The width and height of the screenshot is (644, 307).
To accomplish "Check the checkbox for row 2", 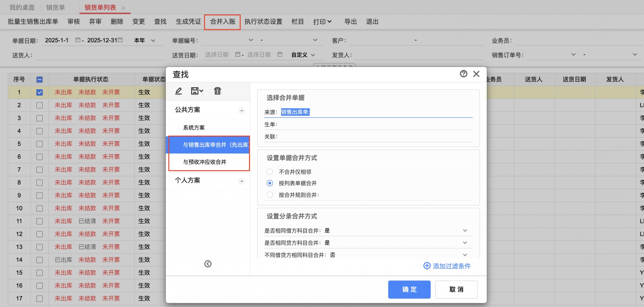I will pyautogui.click(x=40, y=105).
